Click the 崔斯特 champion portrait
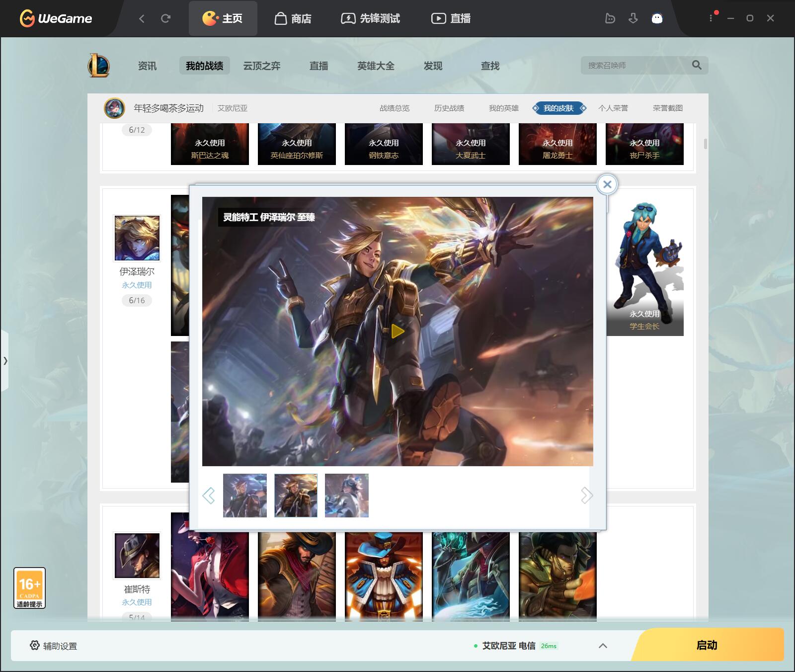Screen dimensions: 795x672 pos(137,555)
